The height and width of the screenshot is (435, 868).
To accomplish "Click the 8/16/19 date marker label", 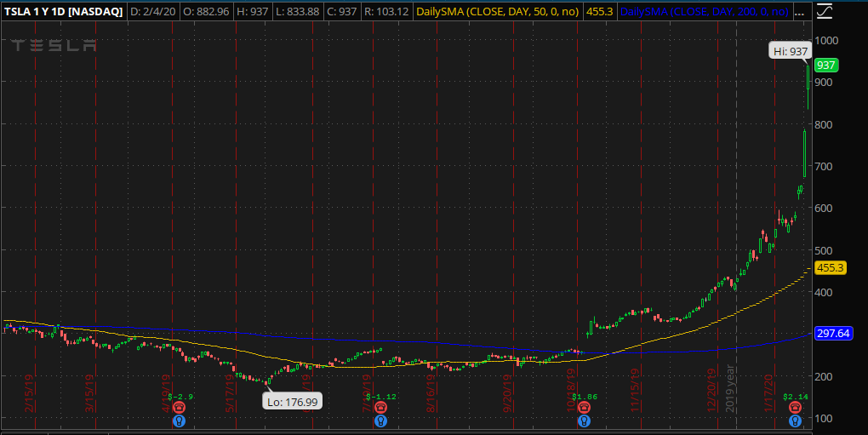I will (x=430, y=393).
